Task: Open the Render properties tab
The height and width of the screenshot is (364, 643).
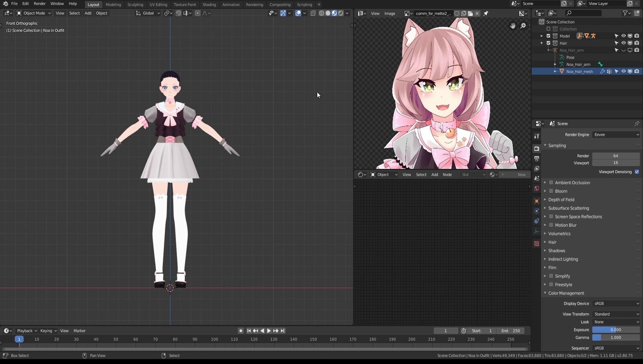Action: tap(536, 149)
